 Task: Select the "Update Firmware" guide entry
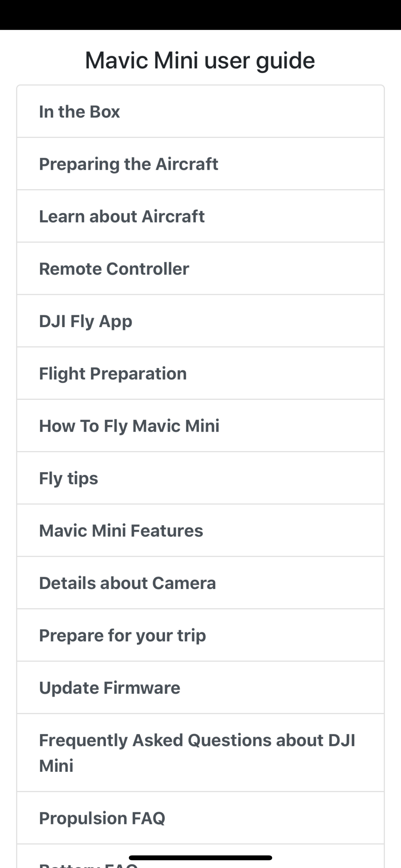tap(200, 687)
